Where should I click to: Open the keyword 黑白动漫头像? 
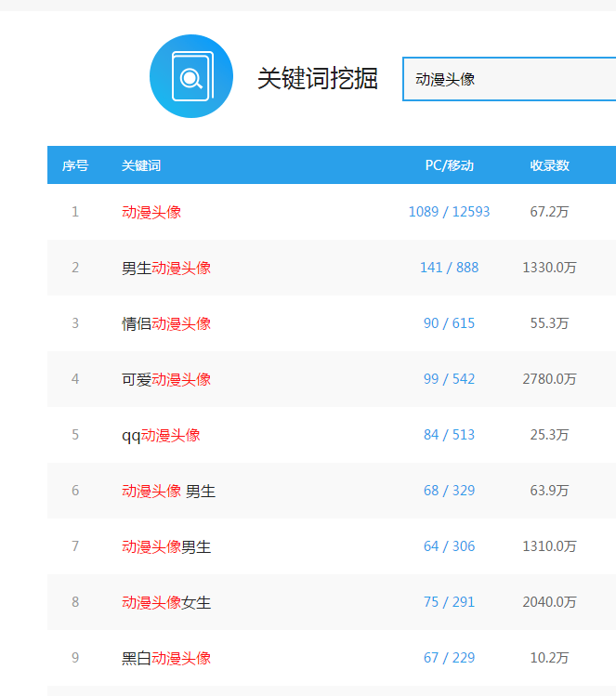[166, 658]
